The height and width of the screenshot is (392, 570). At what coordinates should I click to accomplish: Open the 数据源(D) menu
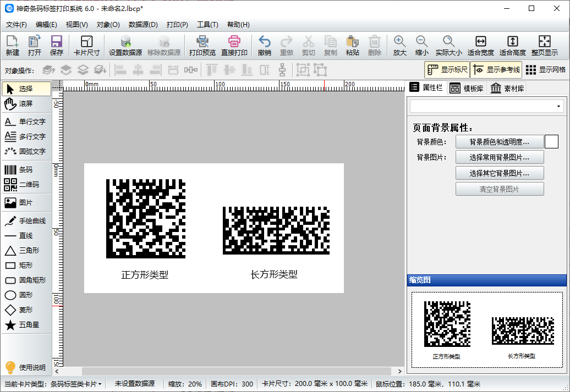click(143, 25)
